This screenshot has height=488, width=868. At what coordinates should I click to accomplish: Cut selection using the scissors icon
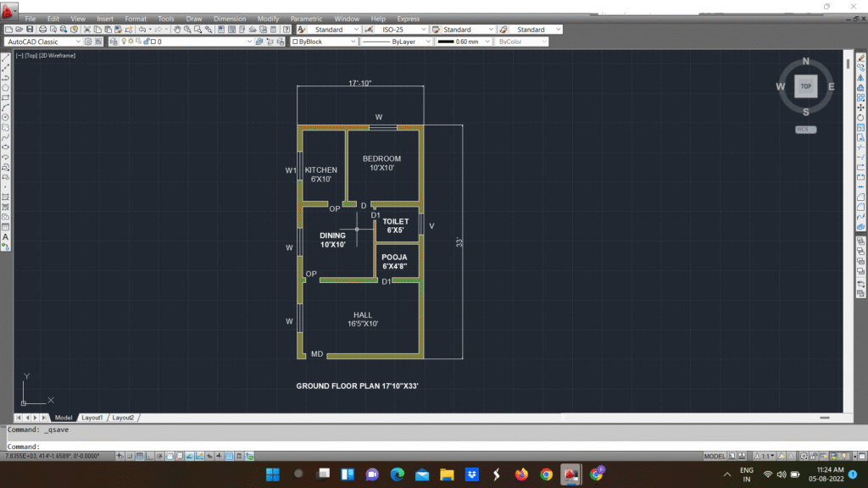click(87, 30)
